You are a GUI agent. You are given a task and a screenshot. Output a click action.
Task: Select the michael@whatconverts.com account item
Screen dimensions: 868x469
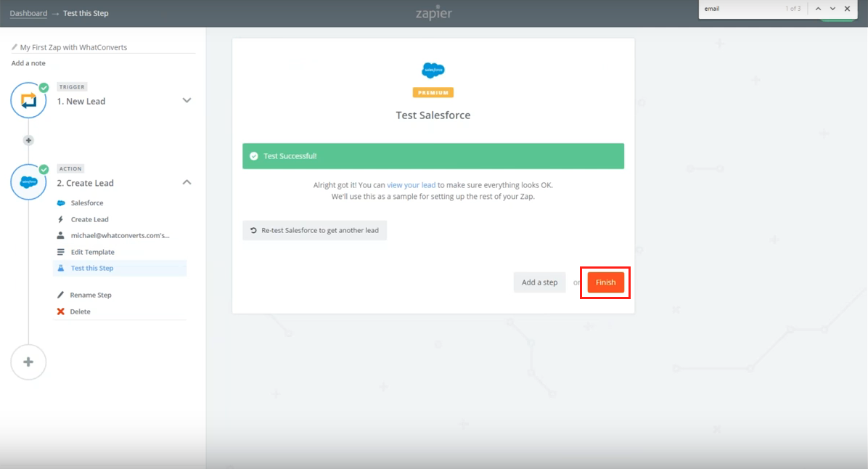point(120,235)
